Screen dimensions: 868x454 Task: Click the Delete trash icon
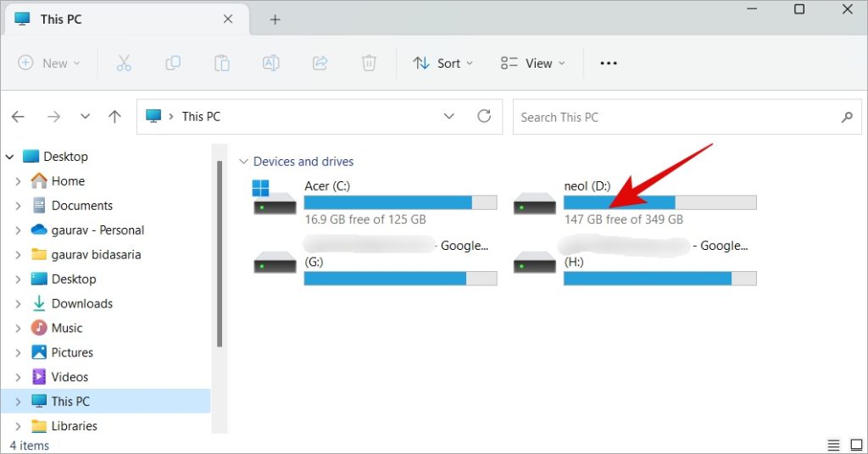[369, 63]
